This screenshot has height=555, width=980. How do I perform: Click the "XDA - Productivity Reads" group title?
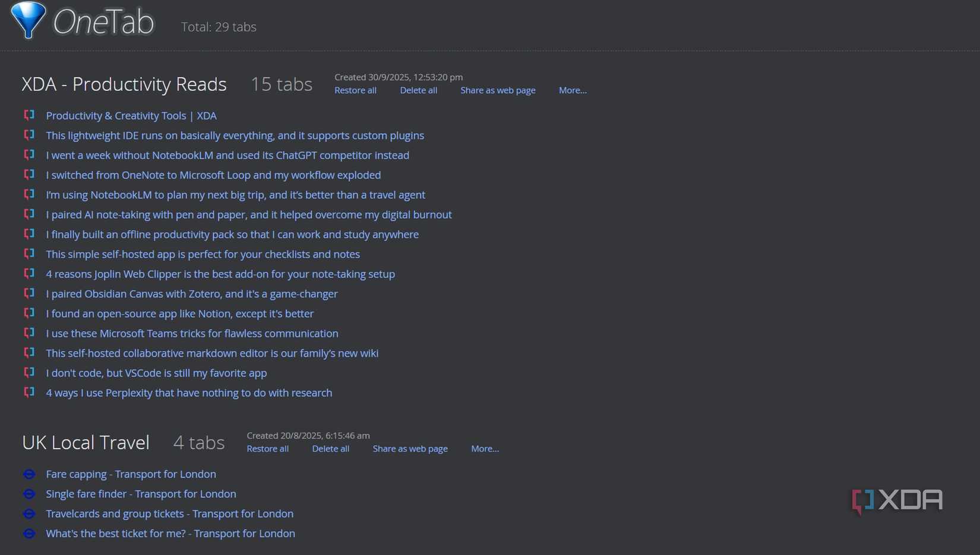[x=124, y=84]
